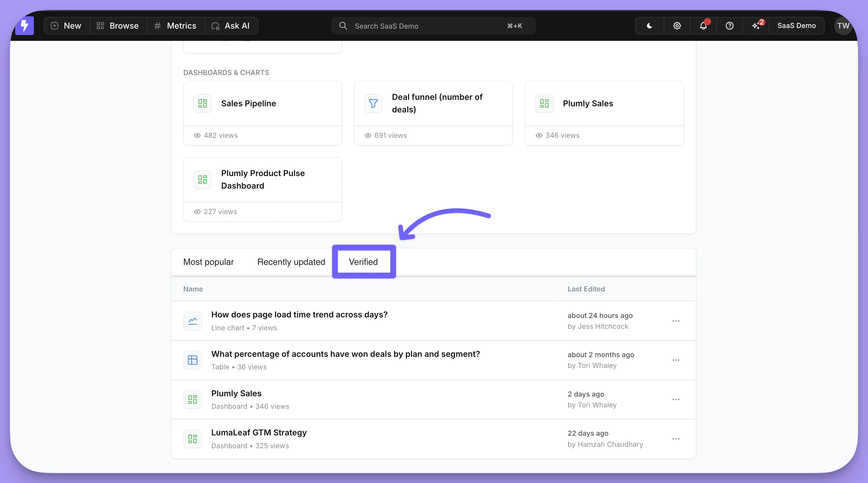The width and height of the screenshot is (868, 483).
Task: Click the lightning bolt app logo
Action: pyautogui.click(x=25, y=26)
